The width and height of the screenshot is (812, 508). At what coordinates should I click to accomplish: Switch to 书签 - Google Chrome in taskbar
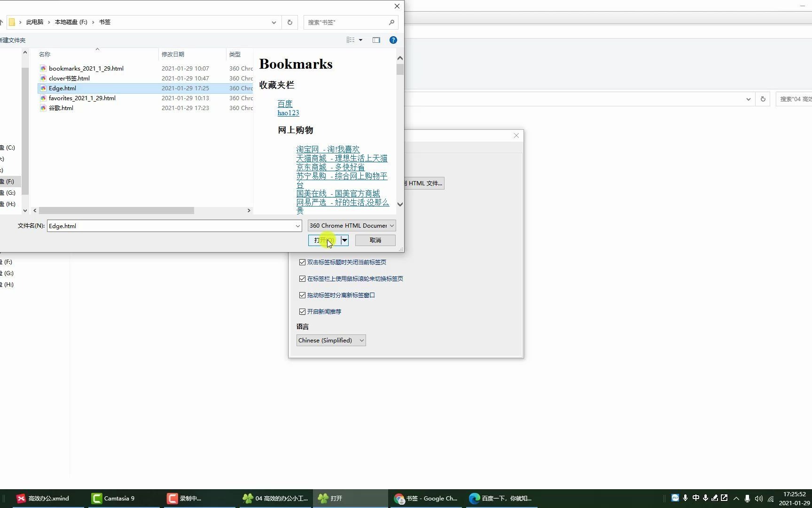(426, 499)
